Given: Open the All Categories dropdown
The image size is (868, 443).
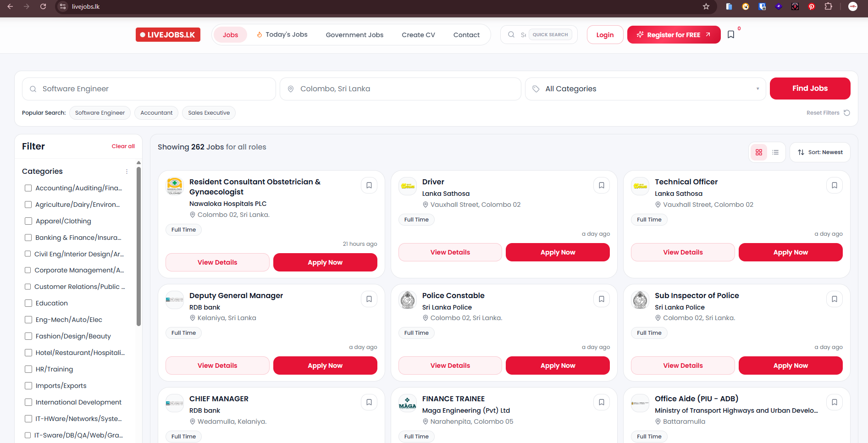Looking at the screenshot, I should [646, 89].
